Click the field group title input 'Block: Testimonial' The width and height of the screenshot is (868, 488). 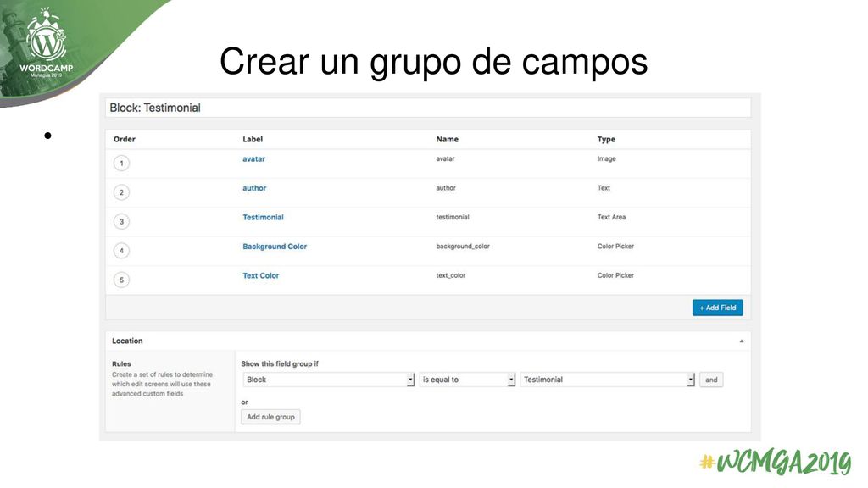coord(428,108)
